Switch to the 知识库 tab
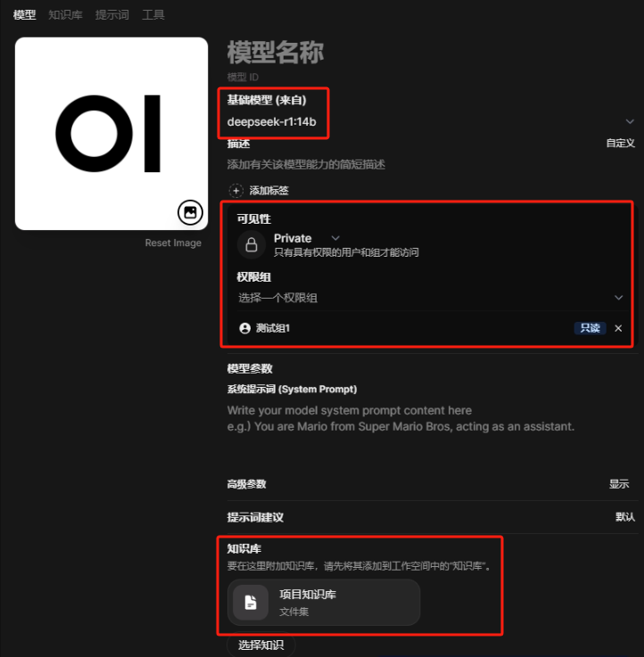 (x=65, y=14)
